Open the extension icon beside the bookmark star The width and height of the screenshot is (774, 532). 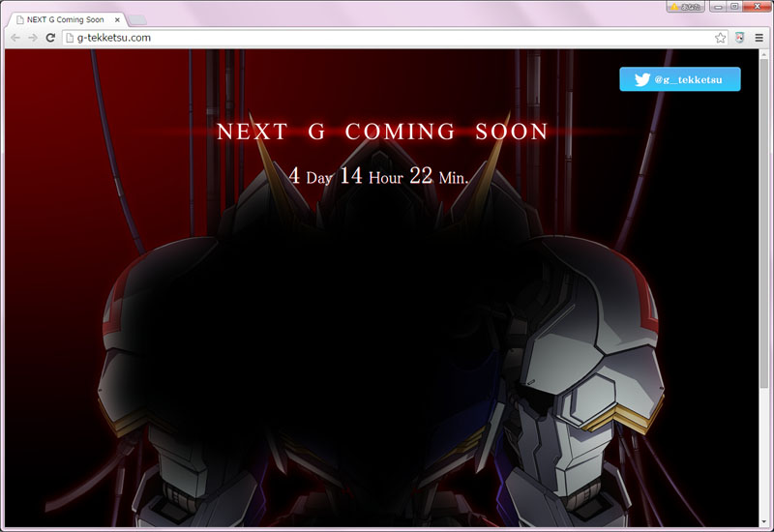pos(740,38)
